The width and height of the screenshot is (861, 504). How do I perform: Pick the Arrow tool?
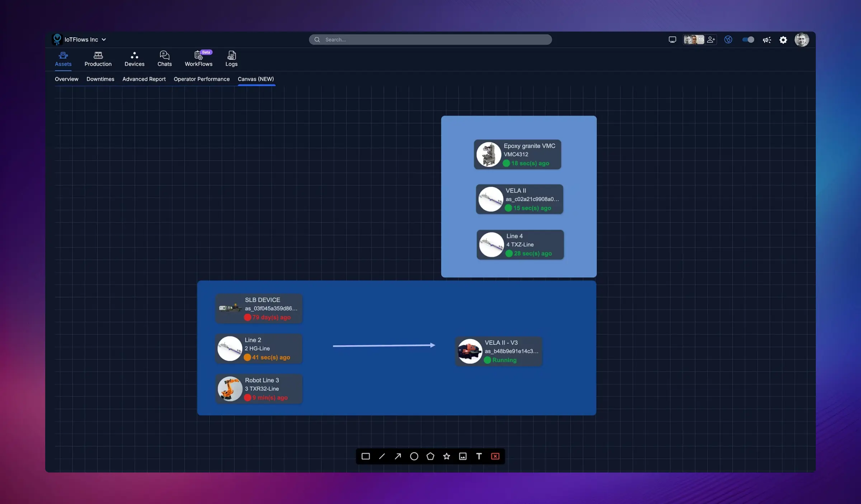pos(397,456)
